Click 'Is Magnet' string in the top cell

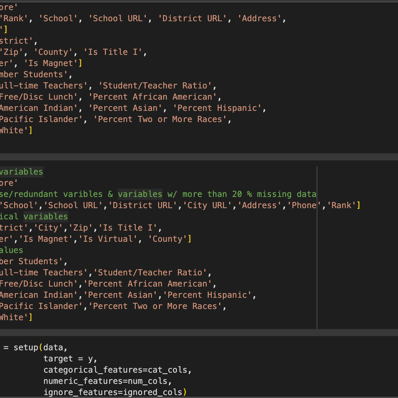tap(51, 63)
